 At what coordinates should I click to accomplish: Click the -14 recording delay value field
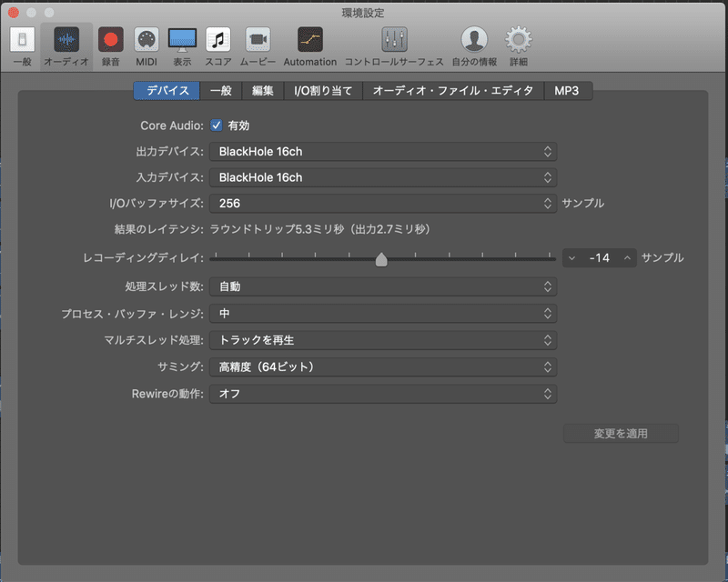600,258
